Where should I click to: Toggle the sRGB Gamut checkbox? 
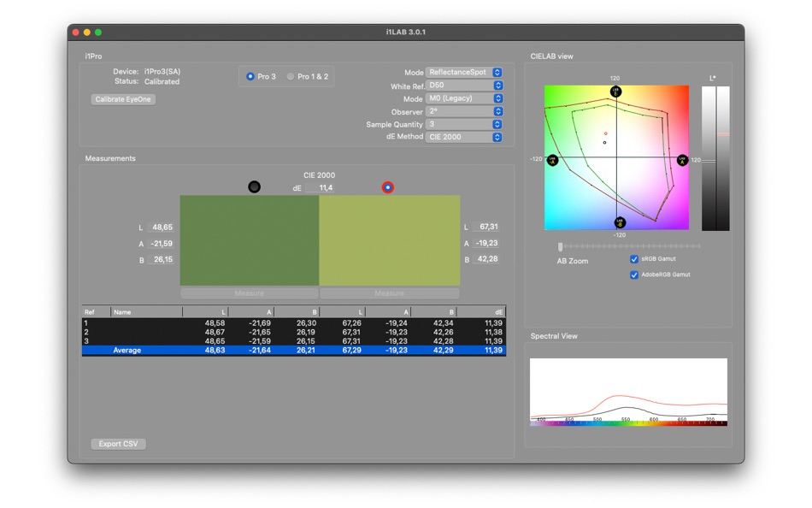(x=634, y=258)
